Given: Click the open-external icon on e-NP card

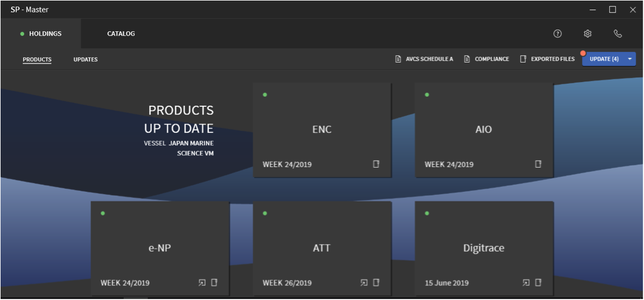Looking at the screenshot, I should pos(202,283).
